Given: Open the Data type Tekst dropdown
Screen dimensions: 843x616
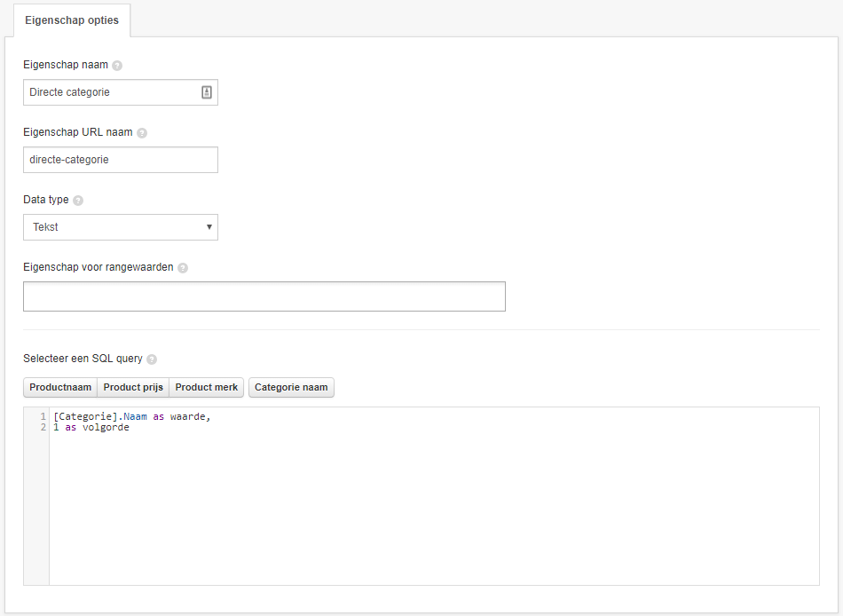Looking at the screenshot, I should tap(121, 227).
